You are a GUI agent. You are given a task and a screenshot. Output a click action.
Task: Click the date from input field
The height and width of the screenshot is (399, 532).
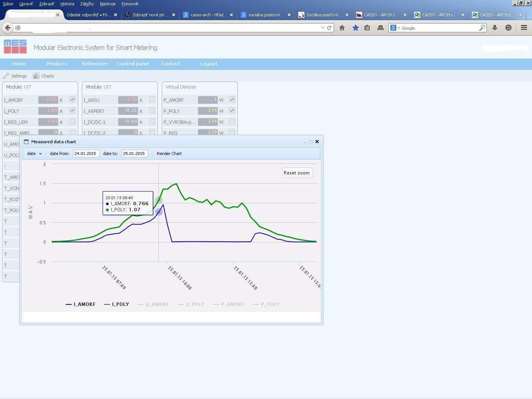86,154
